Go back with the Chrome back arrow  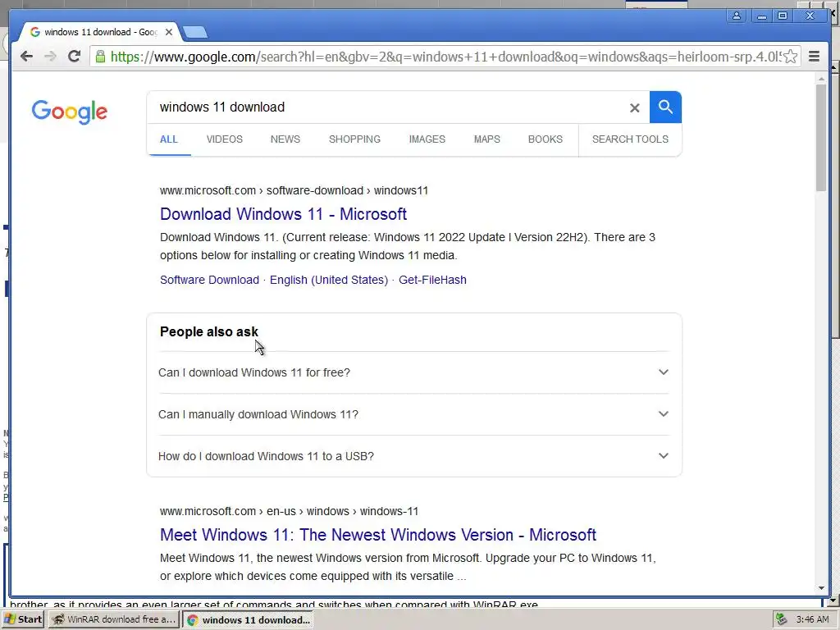click(x=26, y=57)
